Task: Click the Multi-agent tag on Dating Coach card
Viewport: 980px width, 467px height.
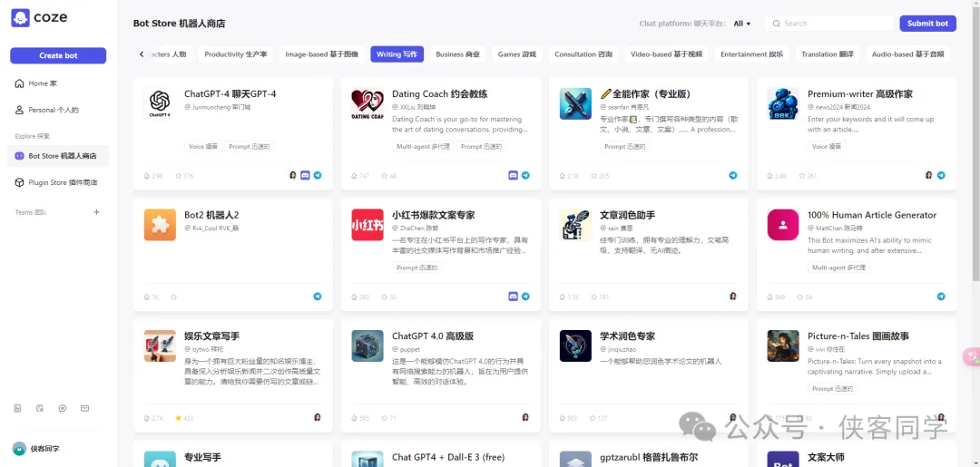Action: click(x=423, y=147)
